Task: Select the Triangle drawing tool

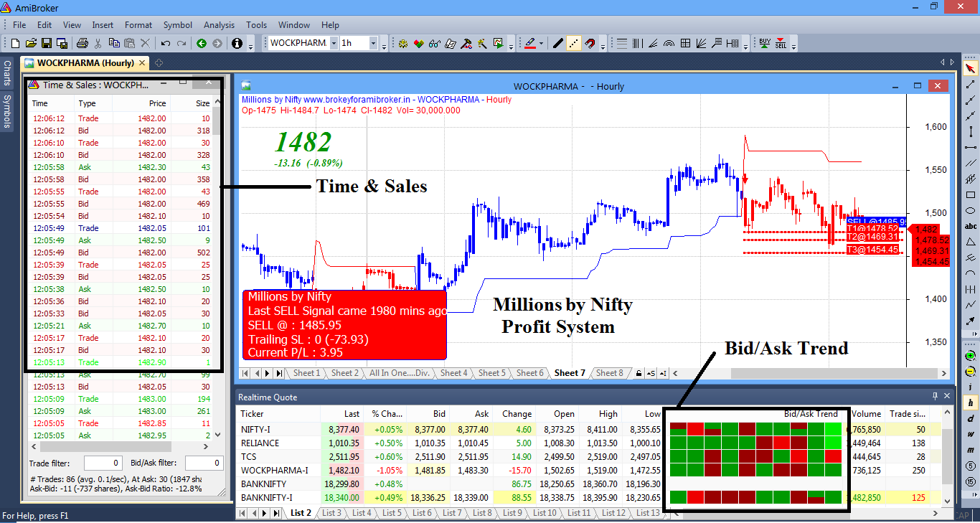Action: tap(971, 242)
